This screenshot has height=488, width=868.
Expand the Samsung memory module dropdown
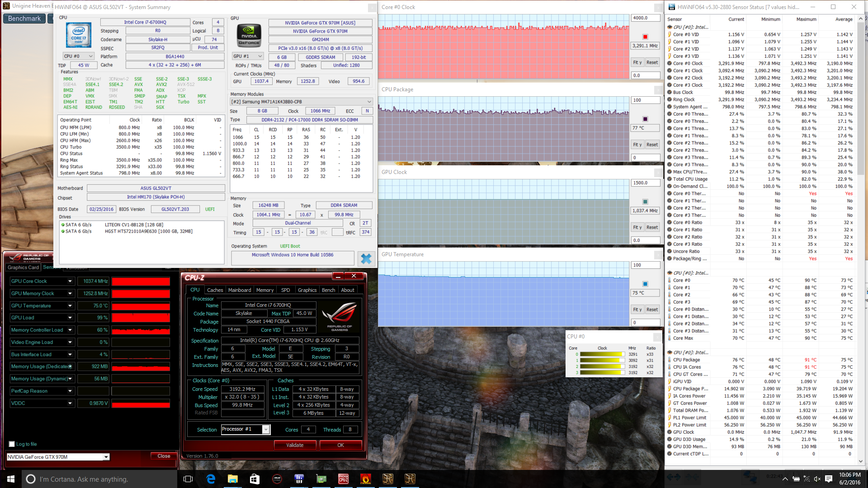[301, 102]
